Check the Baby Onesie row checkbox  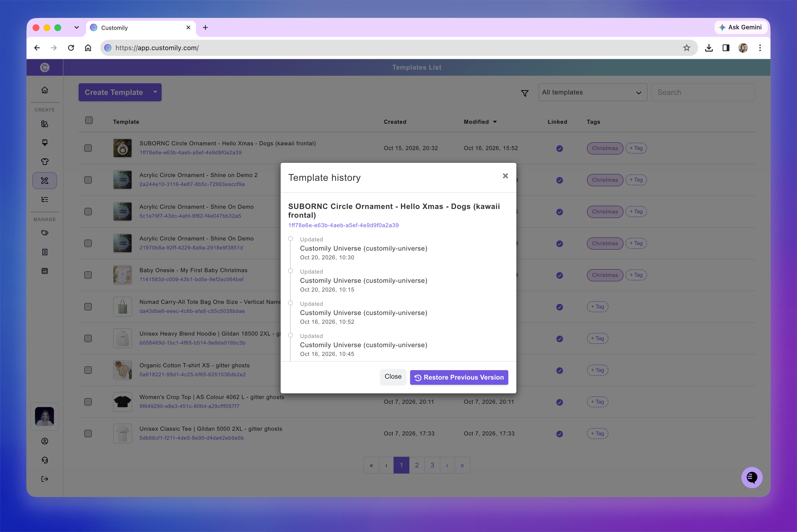click(88, 275)
